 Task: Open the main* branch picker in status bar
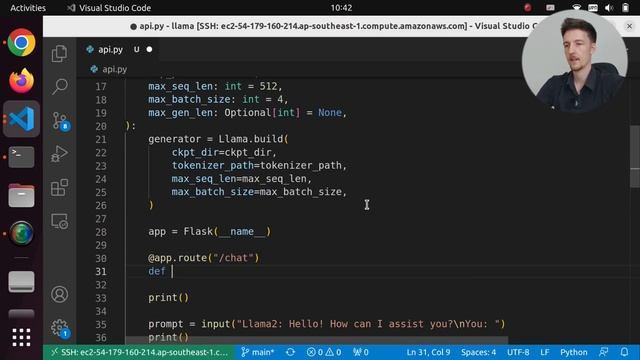pos(258,352)
